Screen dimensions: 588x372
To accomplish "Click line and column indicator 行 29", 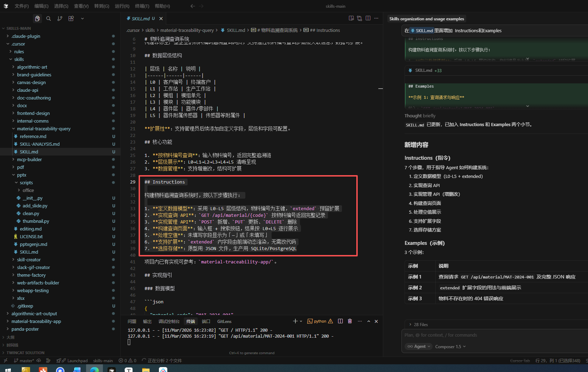I will tap(558, 360).
